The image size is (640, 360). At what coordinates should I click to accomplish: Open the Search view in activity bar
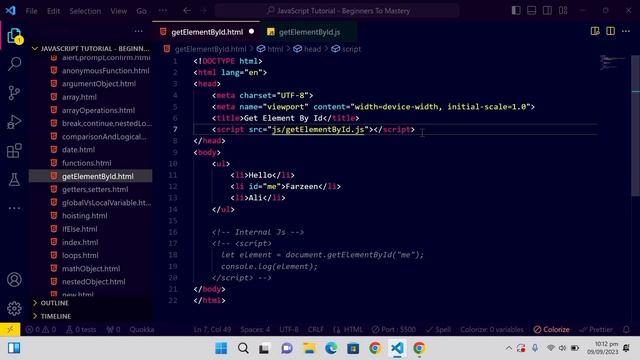click(14, 64)
